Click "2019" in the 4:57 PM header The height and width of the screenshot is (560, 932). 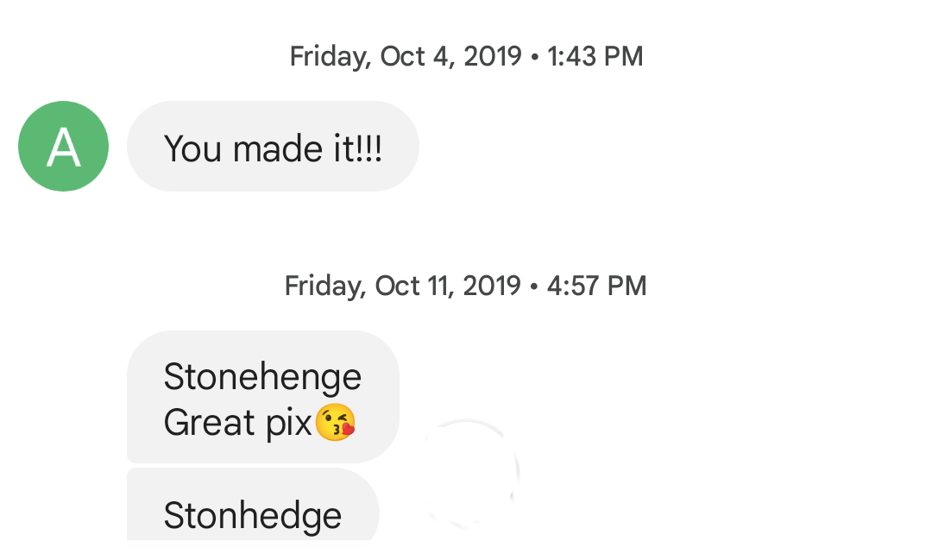pyautogui.click(x=491, y=286)
